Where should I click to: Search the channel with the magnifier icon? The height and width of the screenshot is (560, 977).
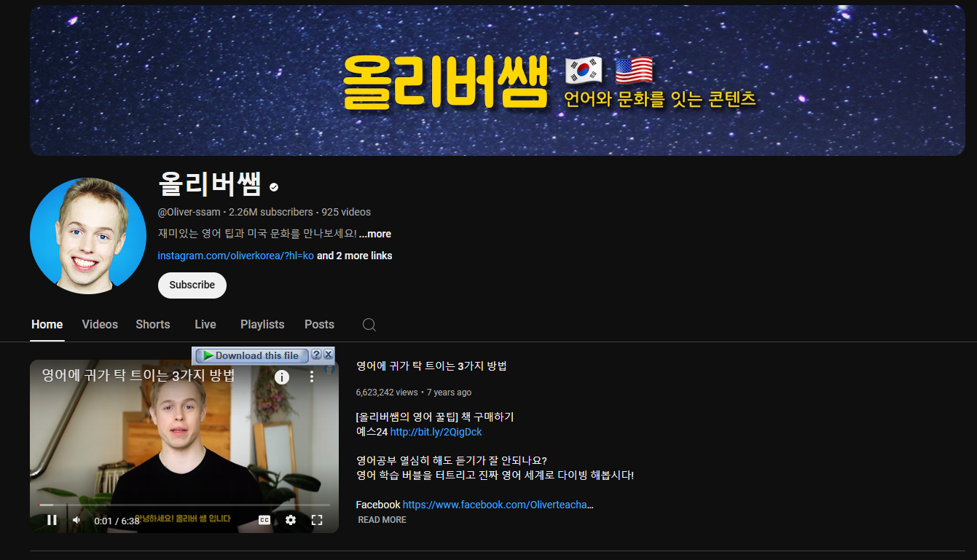(369, 325)
